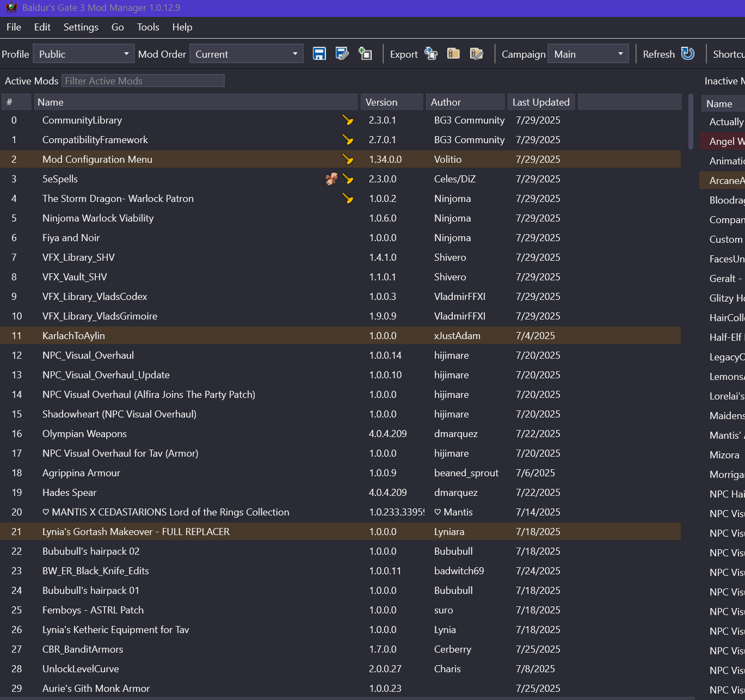Screen dimensions: 745x700
Task: Select the 5eSpells mod name
Action: 60,179
